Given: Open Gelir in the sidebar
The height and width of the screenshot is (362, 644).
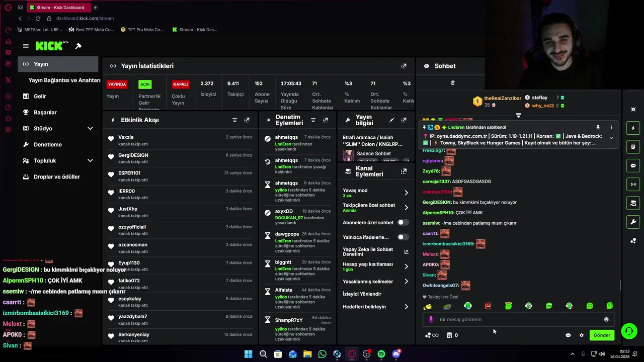Looking at the screenshot, I should coord(40,96).
